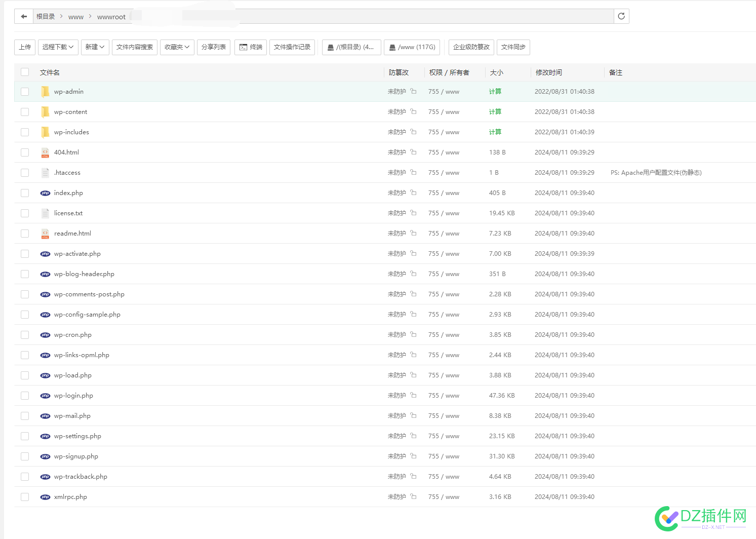Open 文件内容搜索 search
The height and width of the screenshot is (539, 756).
[135, 47]
